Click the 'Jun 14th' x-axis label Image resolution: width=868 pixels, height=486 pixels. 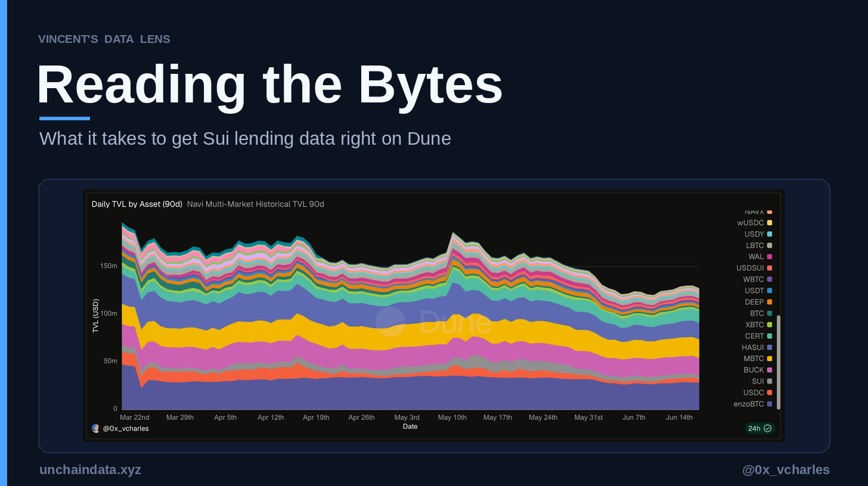(x=679, y=418)
